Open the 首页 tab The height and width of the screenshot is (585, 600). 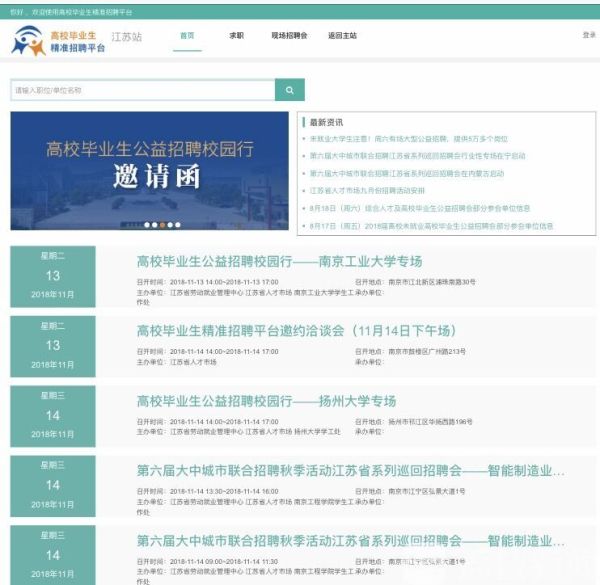[x=186, y=35]
